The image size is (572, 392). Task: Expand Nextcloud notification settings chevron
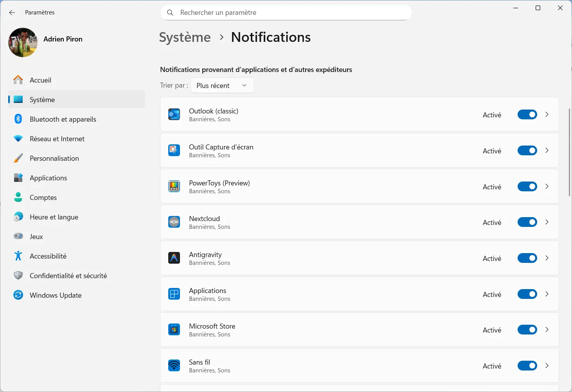[x=547, y=222]
